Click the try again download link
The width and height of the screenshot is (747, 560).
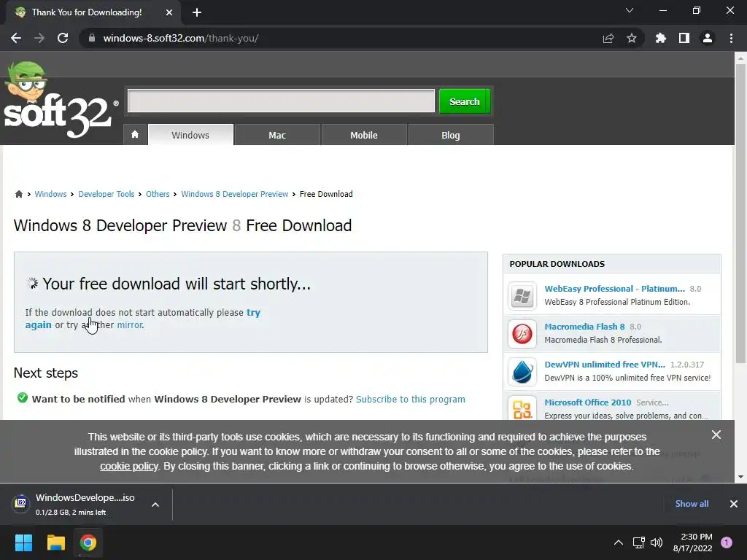tap(253, 312)
